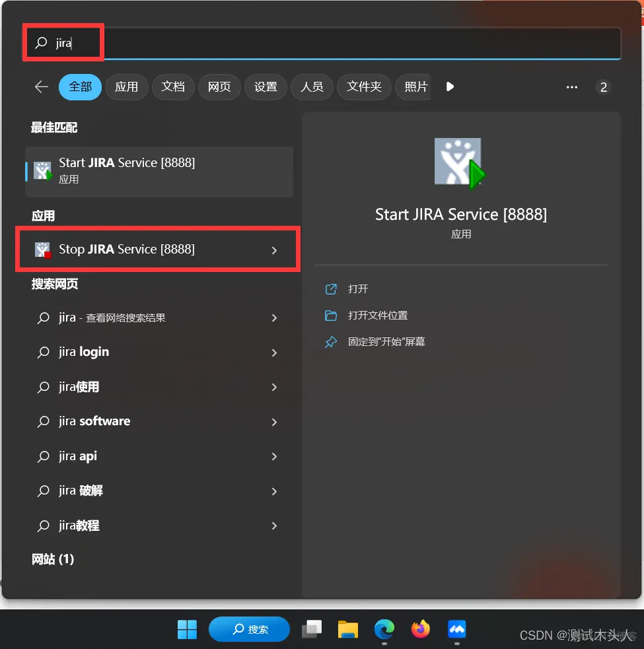Screen dimensions: 644x649
Task: Select the 网页 filter tab
Action: point(219,87)
